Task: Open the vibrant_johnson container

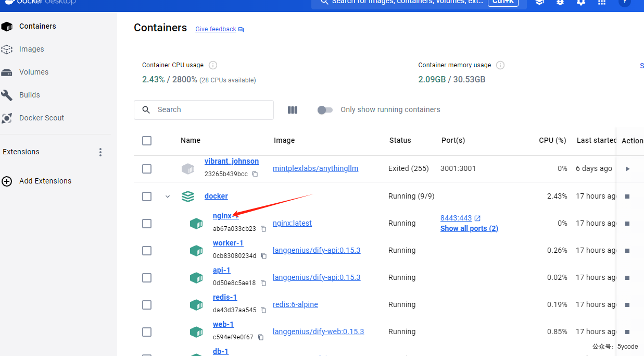Action: pyautogui.click(x=232, y=161)
